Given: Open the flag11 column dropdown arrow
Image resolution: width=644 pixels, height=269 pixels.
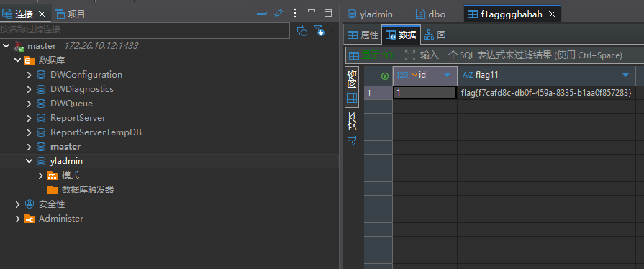Looking at the screenshot, I should point(625,75).
